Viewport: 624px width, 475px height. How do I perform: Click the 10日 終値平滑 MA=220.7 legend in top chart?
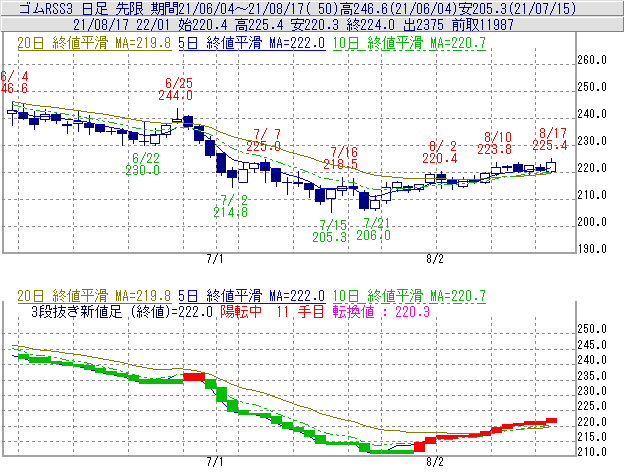click(409, 43)
